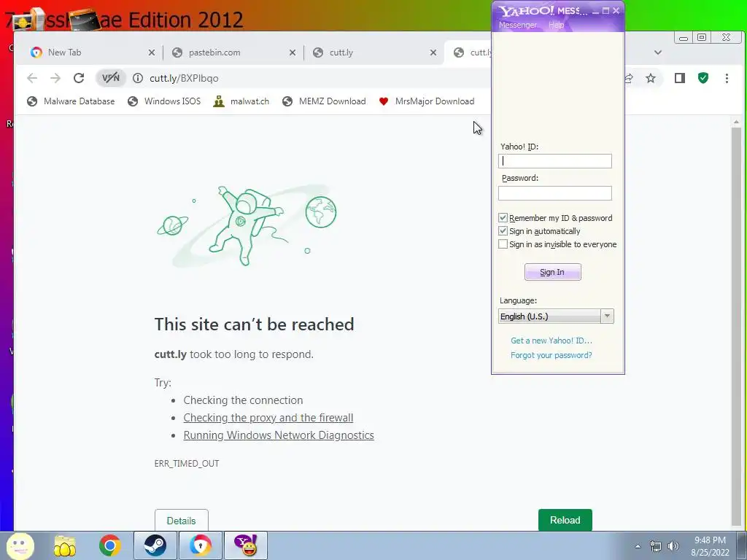Toggle Remember my ID & password checkbox
Viewport: 747px width, 560px height.
point(503,217)
